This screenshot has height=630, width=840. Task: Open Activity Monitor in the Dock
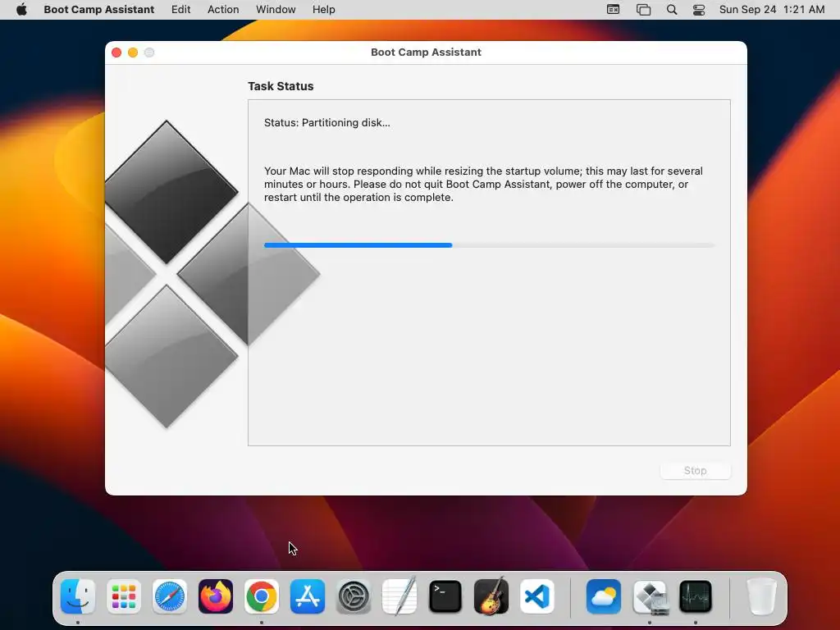pos(696,596)
